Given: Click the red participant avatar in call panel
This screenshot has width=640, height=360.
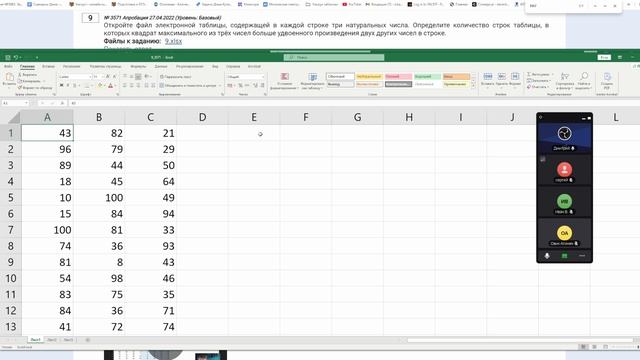Looking at the screenshot, I should [x=564, y=169].
